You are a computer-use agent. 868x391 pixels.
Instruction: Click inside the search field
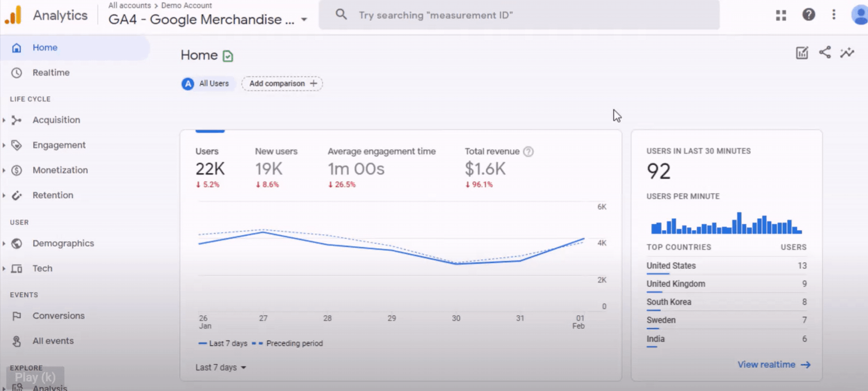519,15
